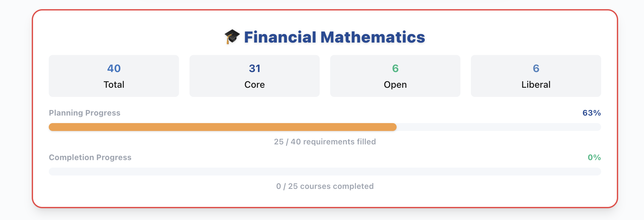Viewport: 644px width, 220px height.
Task: Click the 0 / 25 courses completed text
Action: coord(325,186)
